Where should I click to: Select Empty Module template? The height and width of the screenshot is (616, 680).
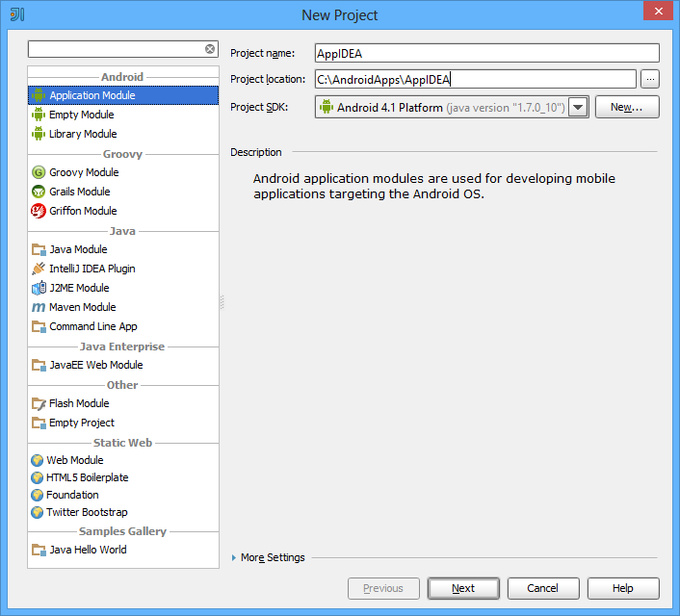coord(123,115)
